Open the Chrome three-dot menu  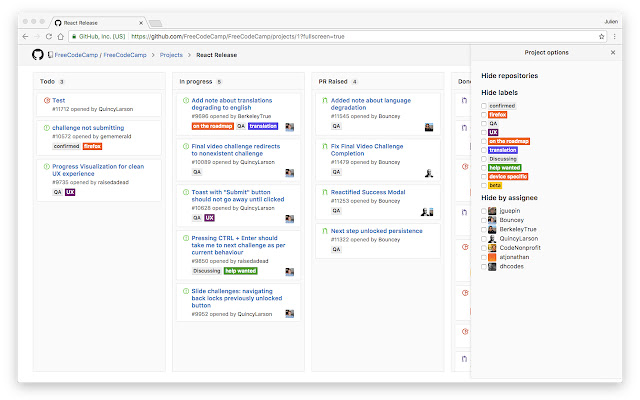[x=614, y=36]
